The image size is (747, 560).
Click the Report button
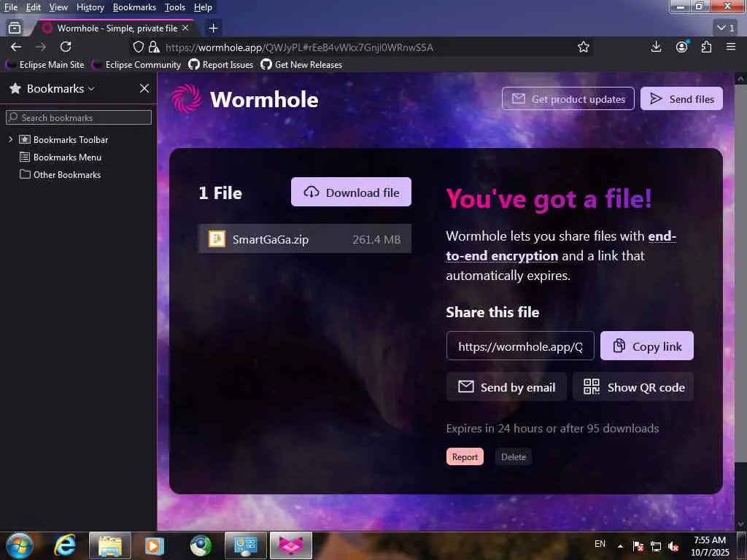pyautogui.click(x=465, y=456)
